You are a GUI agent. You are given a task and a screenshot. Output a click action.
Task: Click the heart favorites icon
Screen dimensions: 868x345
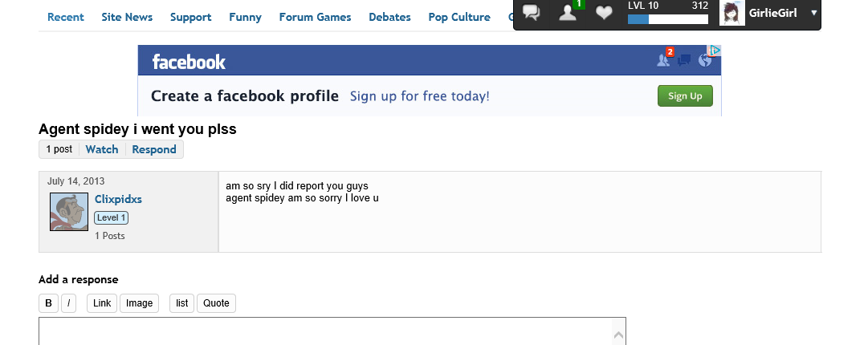pyautogui.click(x=604, y=13)
